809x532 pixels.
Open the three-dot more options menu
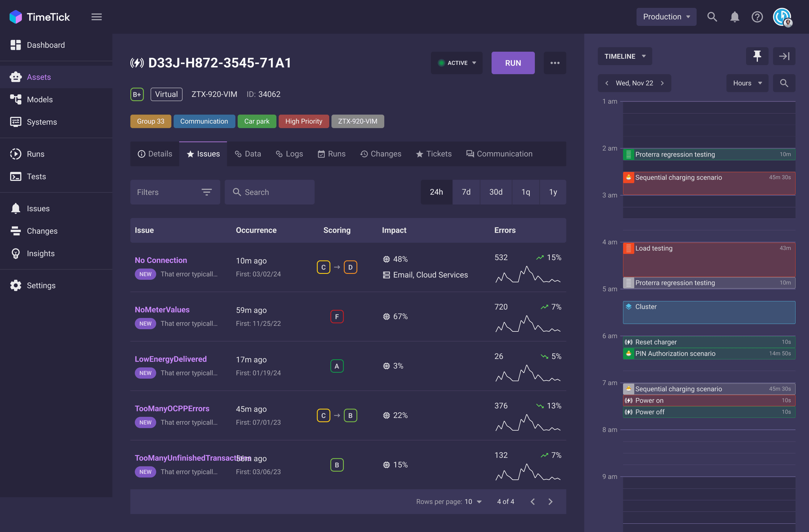tap(555, 63)
